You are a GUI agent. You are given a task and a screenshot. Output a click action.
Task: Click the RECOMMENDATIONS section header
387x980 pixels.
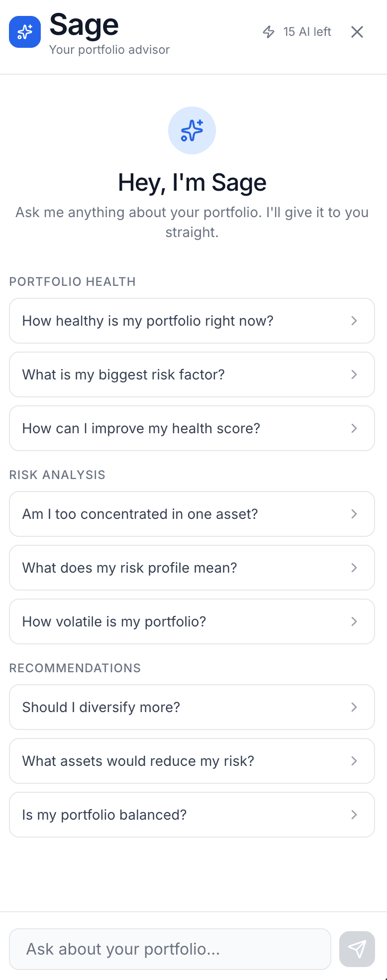(75, 668)
